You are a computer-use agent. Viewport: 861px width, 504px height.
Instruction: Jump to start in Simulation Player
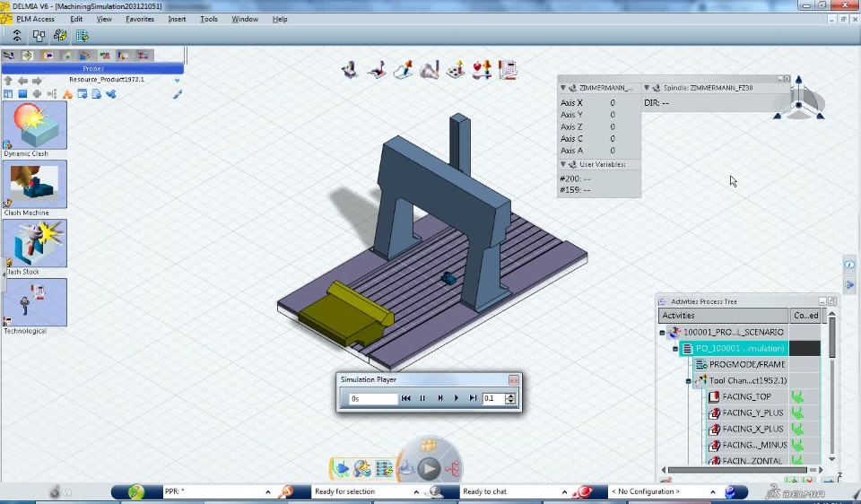pos(405,398)
